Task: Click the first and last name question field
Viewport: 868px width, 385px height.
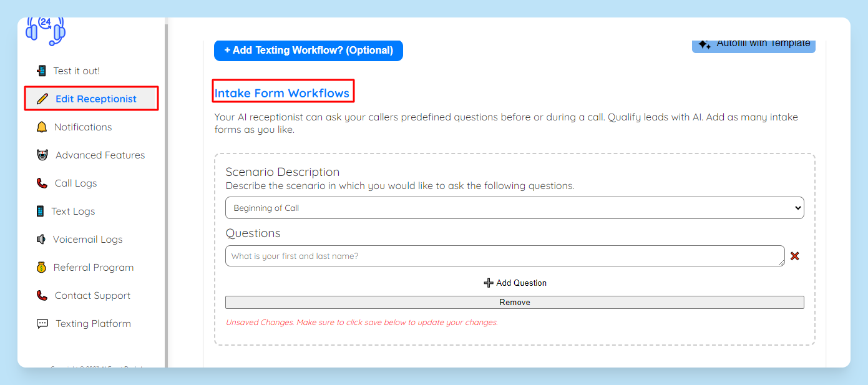Action: (x=505, y=256)
